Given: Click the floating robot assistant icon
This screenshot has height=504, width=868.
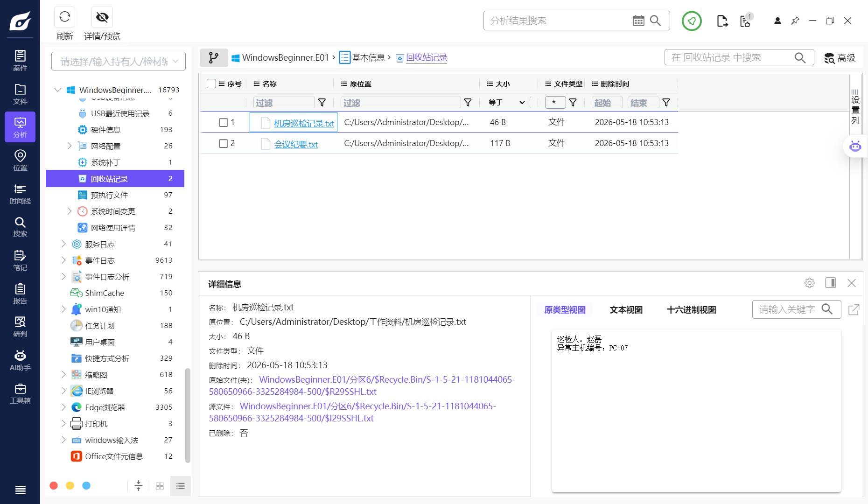Looking at the screenshot, I should coord(855,147).
